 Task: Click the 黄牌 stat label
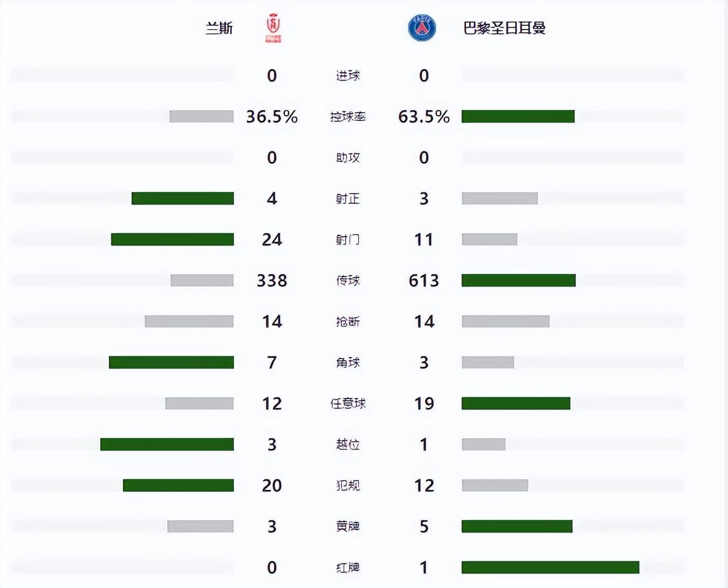[348, 527]
